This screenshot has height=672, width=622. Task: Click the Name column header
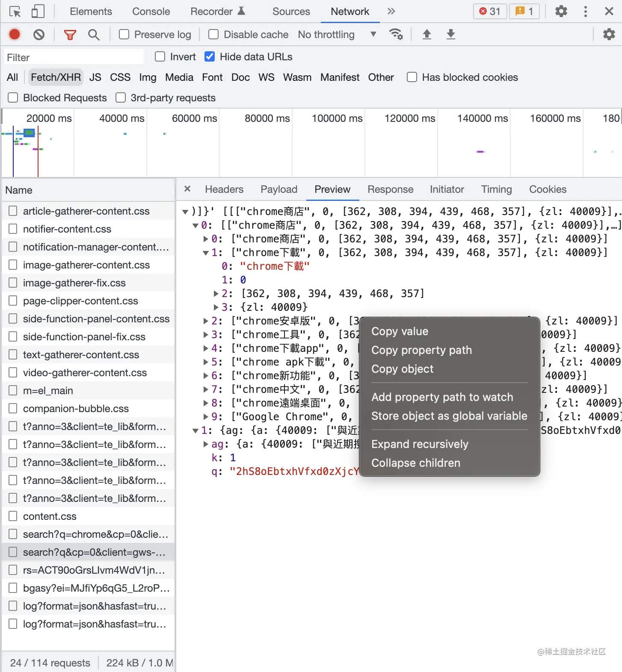pos(88,190)
